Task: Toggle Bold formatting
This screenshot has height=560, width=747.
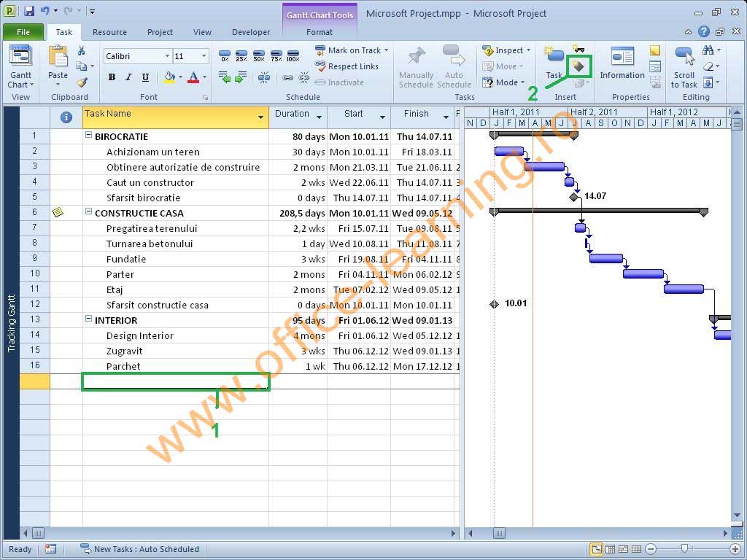Action: (112, 77)
